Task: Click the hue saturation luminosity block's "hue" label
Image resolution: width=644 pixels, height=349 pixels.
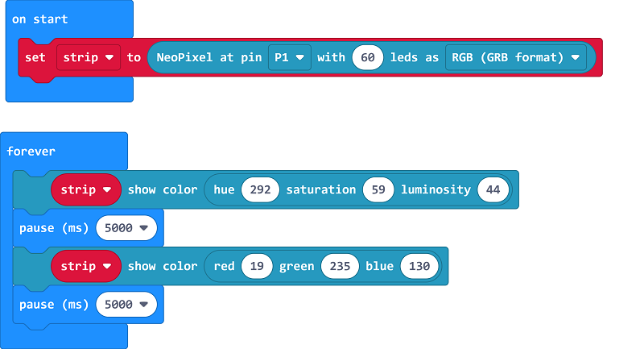Action: [224, 190]
